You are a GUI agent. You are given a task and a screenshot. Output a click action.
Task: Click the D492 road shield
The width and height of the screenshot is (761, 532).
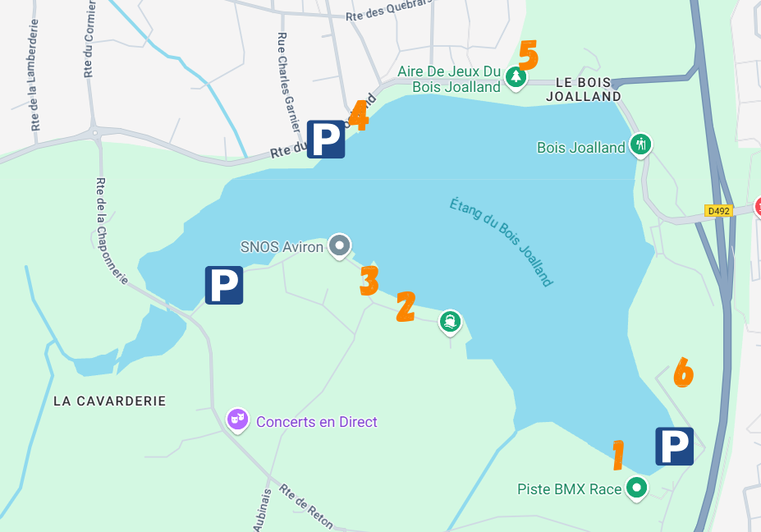tap(718, 211)
